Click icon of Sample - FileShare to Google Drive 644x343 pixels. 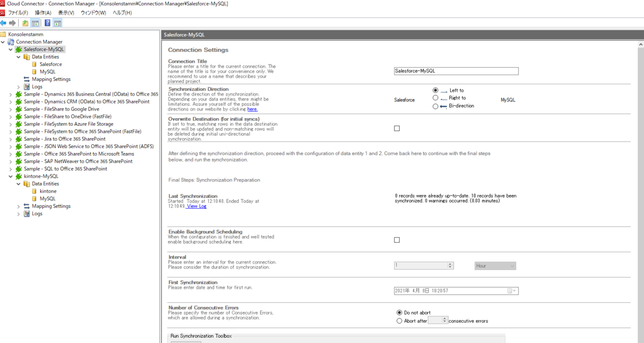pos(19,109)
